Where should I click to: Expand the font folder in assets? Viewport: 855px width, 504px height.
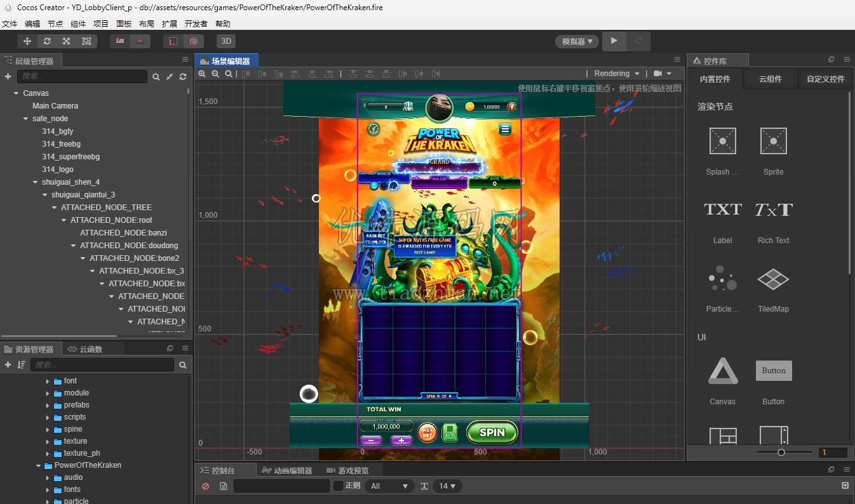pyautogui.click(x=48, y=381)
